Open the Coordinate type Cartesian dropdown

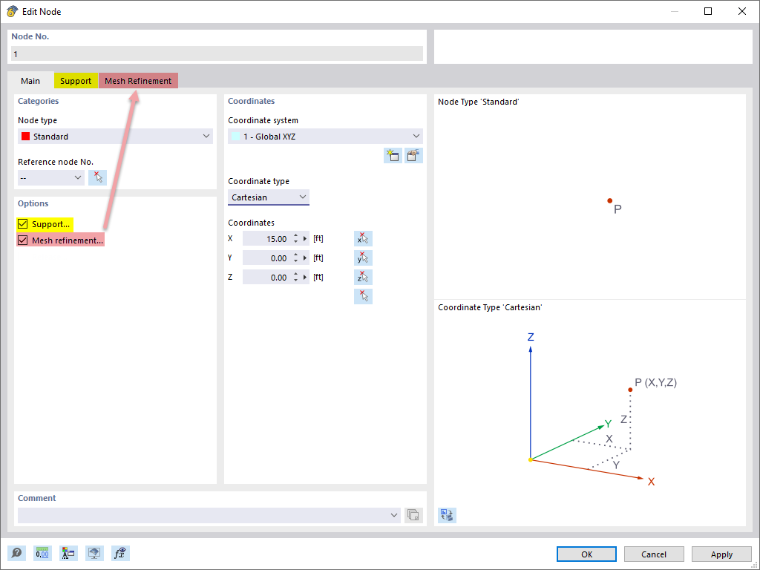pos(269,197)
